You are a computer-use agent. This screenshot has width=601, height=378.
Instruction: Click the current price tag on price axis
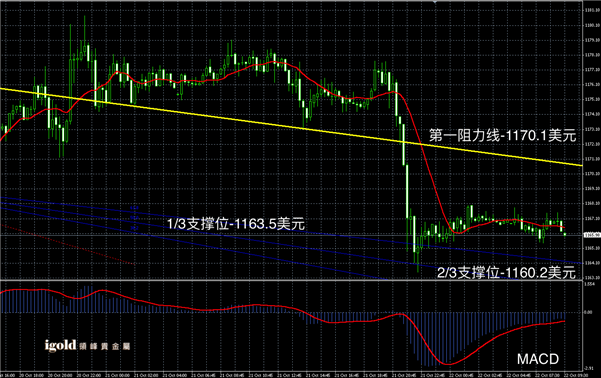point(592,235)
